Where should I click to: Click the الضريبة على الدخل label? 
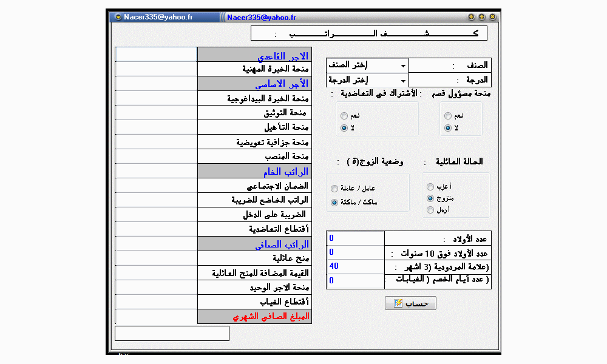click(274, 215)
